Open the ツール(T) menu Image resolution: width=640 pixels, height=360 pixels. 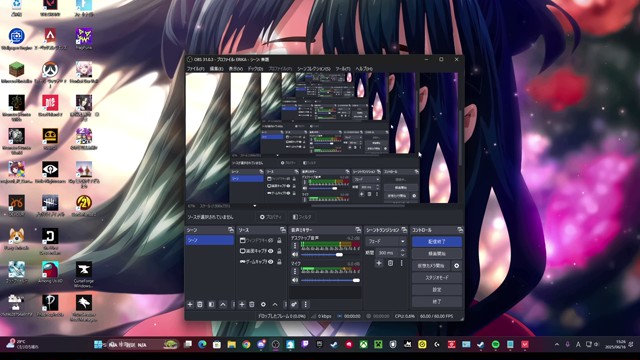[x=343, y=69]
